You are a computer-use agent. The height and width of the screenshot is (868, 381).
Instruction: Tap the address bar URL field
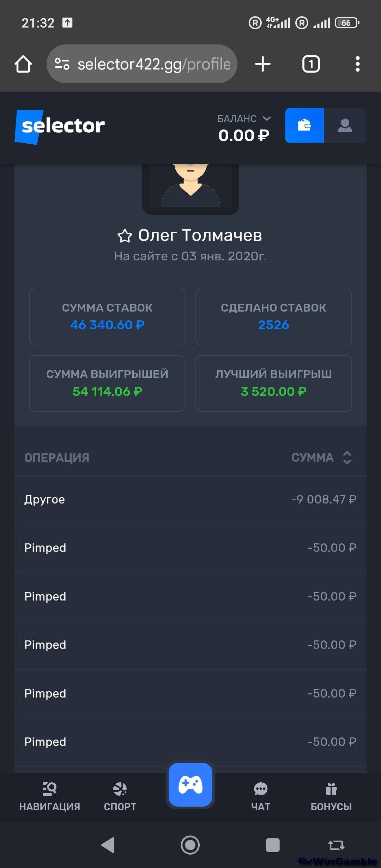point(153,64)
